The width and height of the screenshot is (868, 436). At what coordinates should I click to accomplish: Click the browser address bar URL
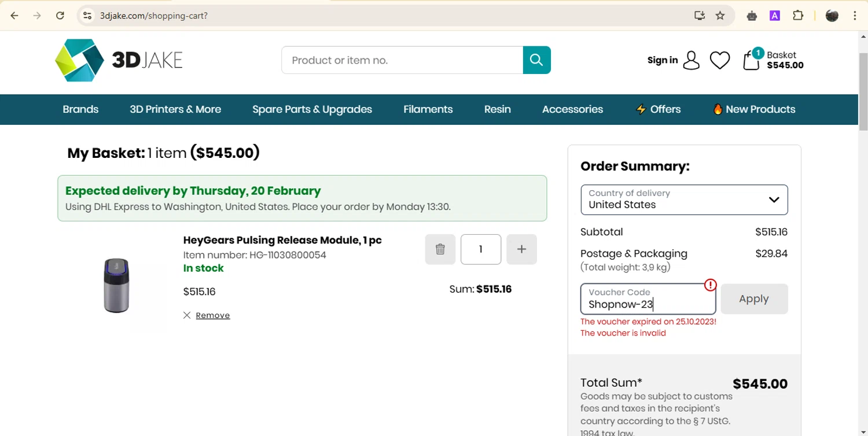point(154,16)
